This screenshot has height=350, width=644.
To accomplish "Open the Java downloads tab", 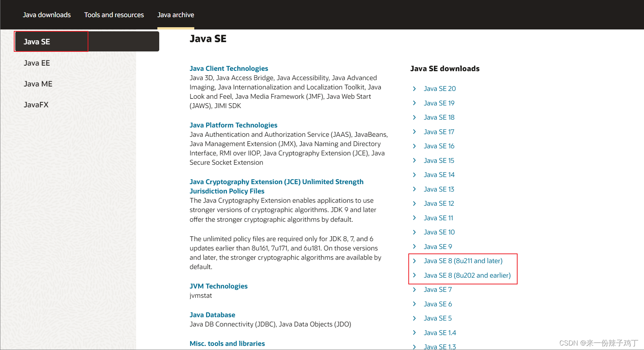I will tap(47, 15).
